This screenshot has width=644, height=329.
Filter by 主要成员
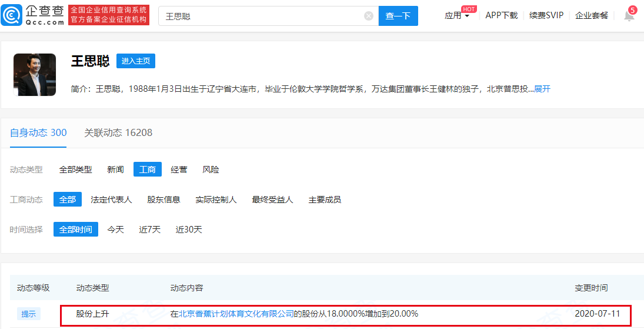325,200
